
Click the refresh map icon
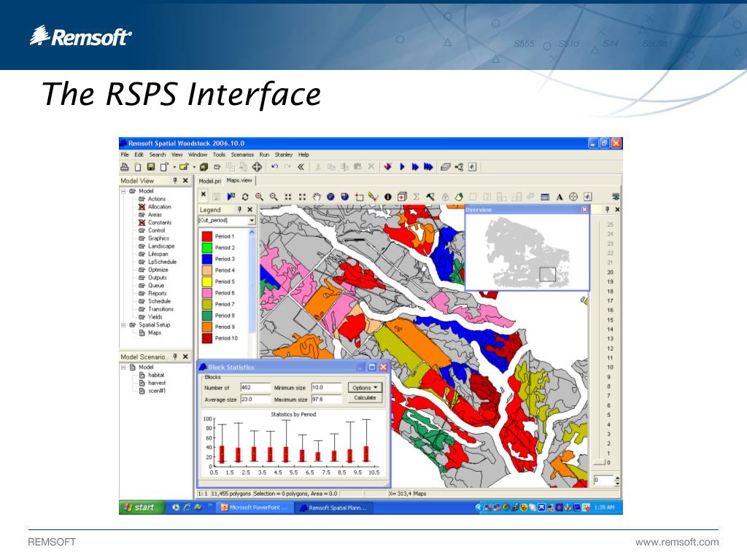(x=245, y=197)
